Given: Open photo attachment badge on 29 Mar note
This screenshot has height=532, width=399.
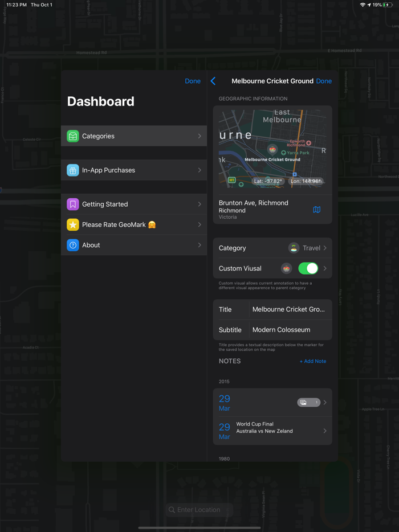Looking at the screenshot, I should (309, 402).
